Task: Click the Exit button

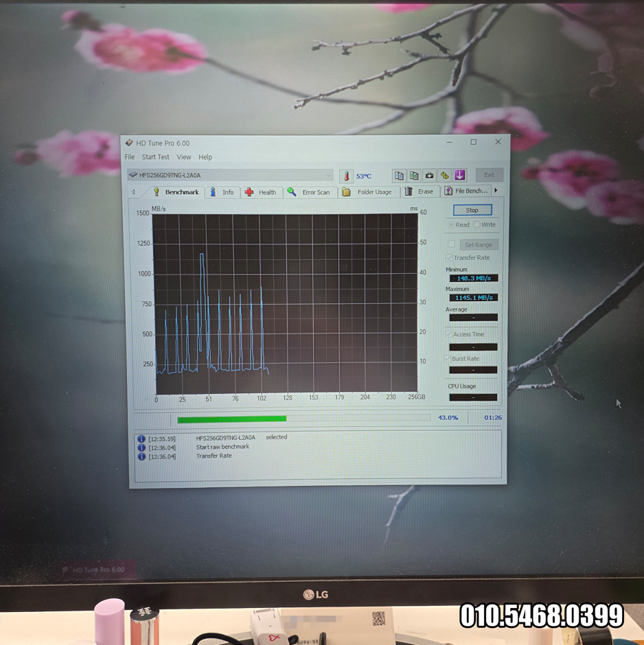Action: (x=489, y=175)
